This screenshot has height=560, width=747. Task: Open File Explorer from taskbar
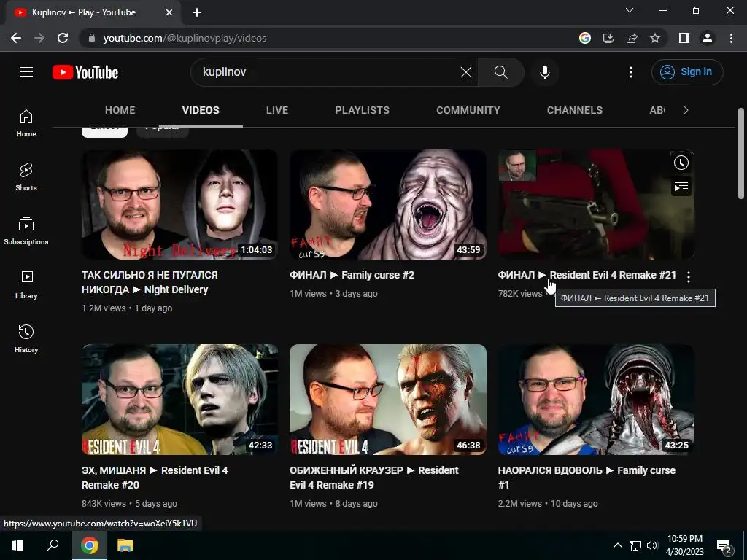tap(125, 545)
